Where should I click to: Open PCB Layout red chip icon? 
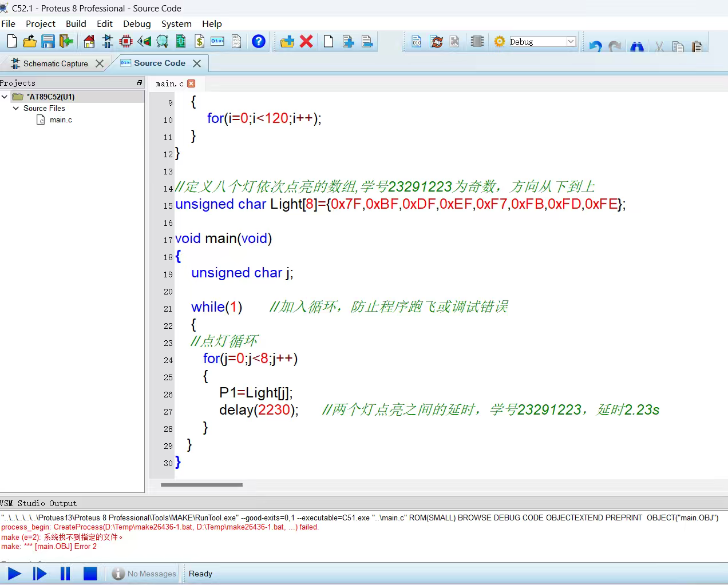coord(126,41)
